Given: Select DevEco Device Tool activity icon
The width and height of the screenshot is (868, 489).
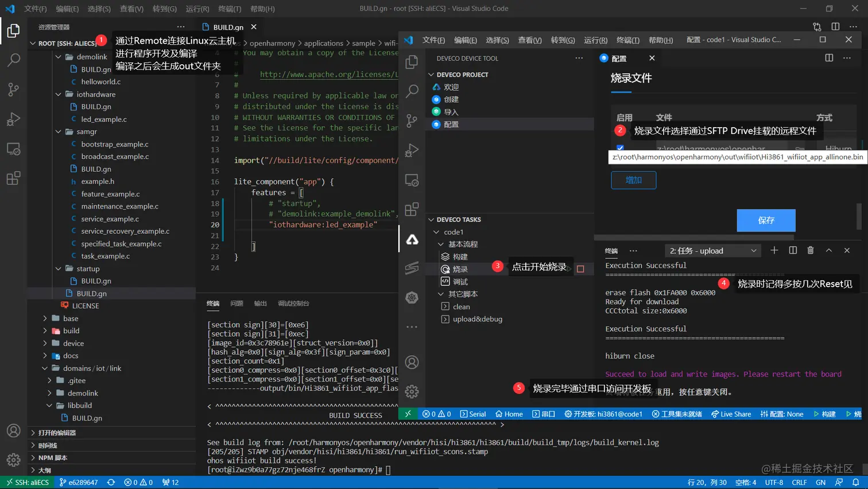Looking at the screenshot, I should coord(412,239).
